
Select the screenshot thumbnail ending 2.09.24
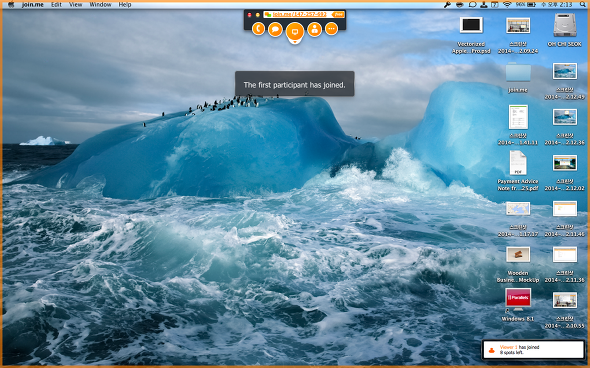click(518, 35)
